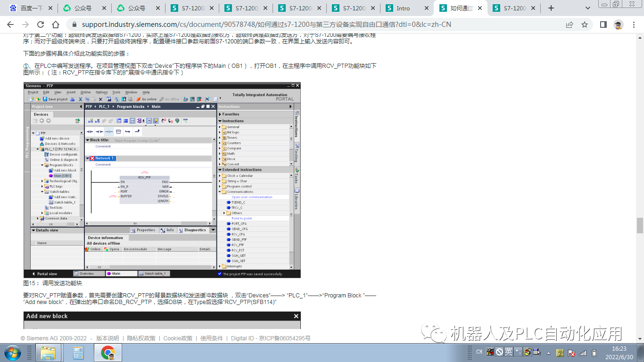Click the taskbar clock showing 16:23
This screenshot has height=362, width=644.
click(x=619, y=353)
